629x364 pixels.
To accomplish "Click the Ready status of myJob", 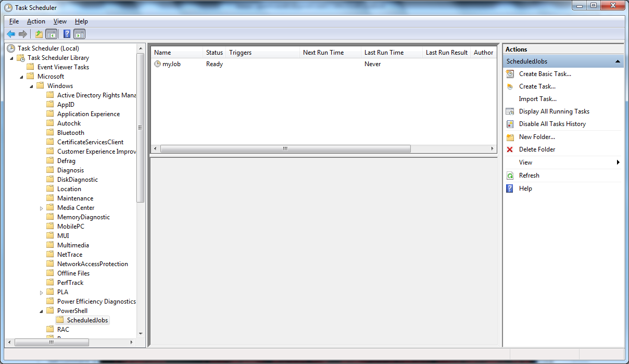I will click(x=215, y=64).
